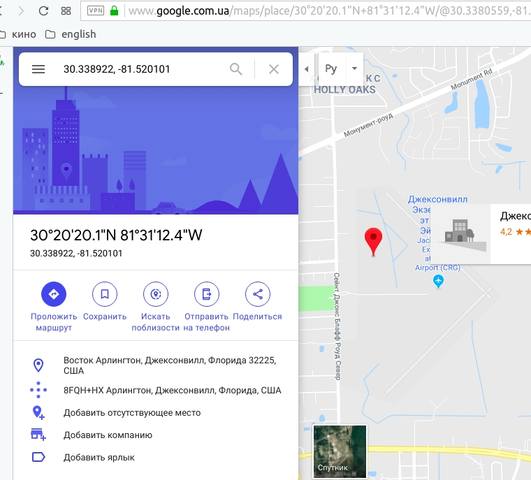Screen dimensions: 531x480
Task: Open the airport place card thumbnail
Action: coord(461,234)
